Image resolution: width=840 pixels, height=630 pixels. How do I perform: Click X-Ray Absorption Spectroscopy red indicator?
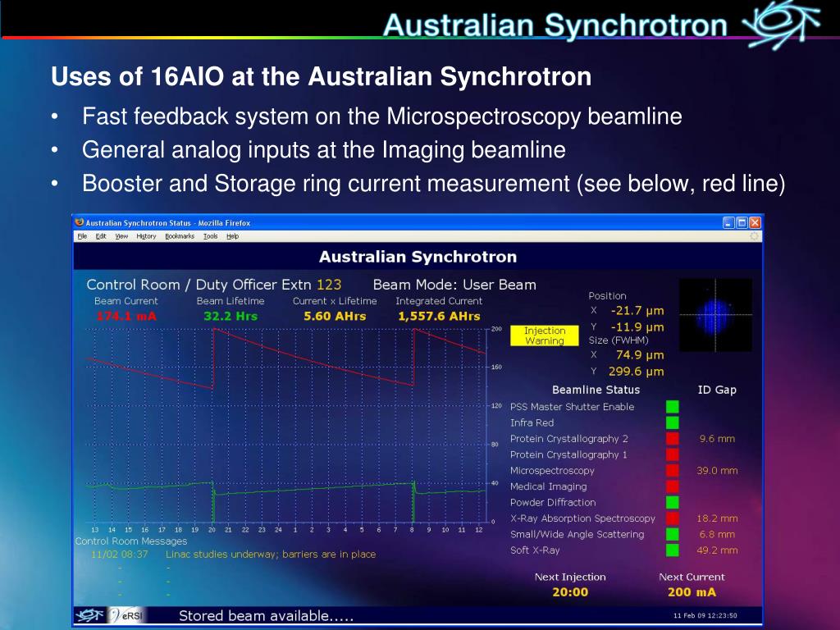pyautogui.click(x=673, y=518)
